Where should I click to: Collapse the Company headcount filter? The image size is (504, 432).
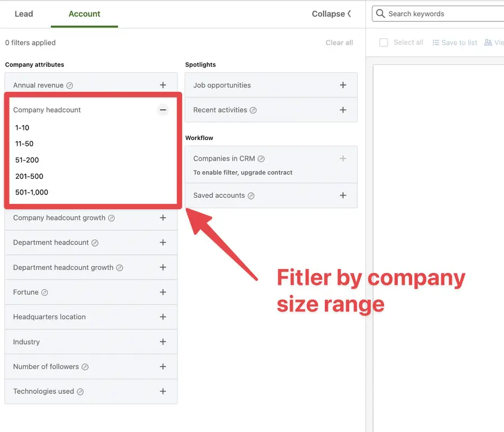click(163, 110)
